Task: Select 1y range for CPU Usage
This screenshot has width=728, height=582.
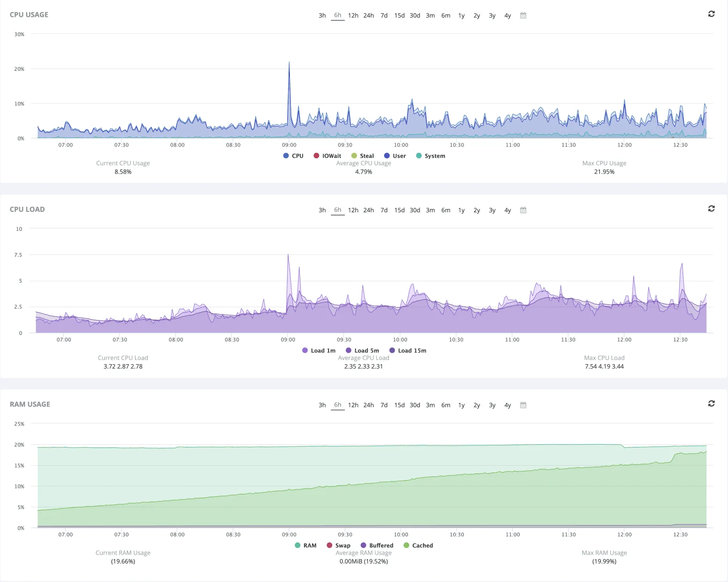Action: [x=461, y=15]
